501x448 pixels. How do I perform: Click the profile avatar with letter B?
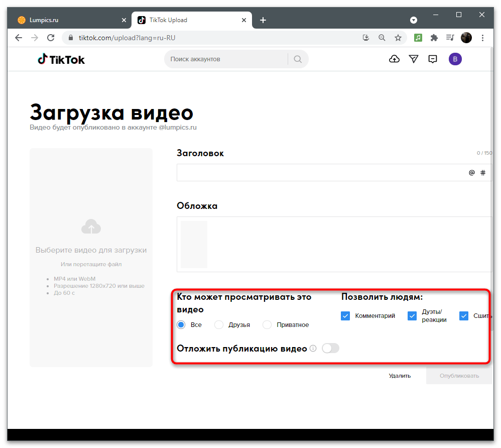(455, 59)
